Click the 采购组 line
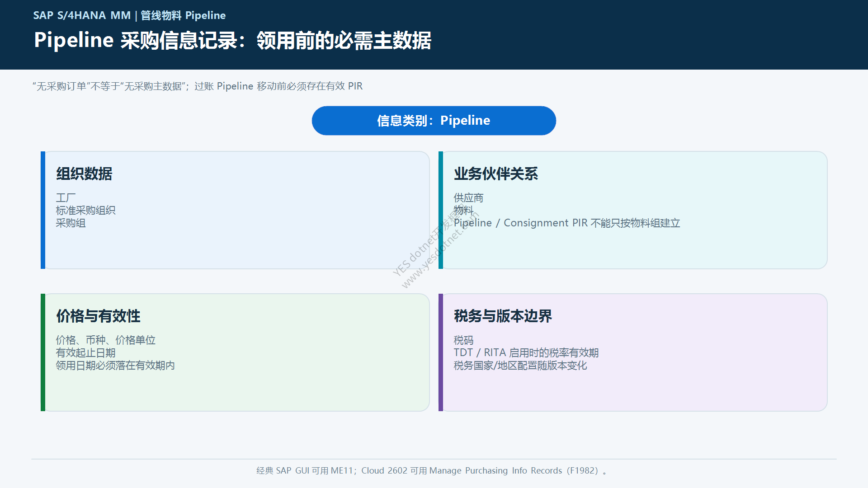The height and width of the screenshot is (488, 868). pos(71,223)
